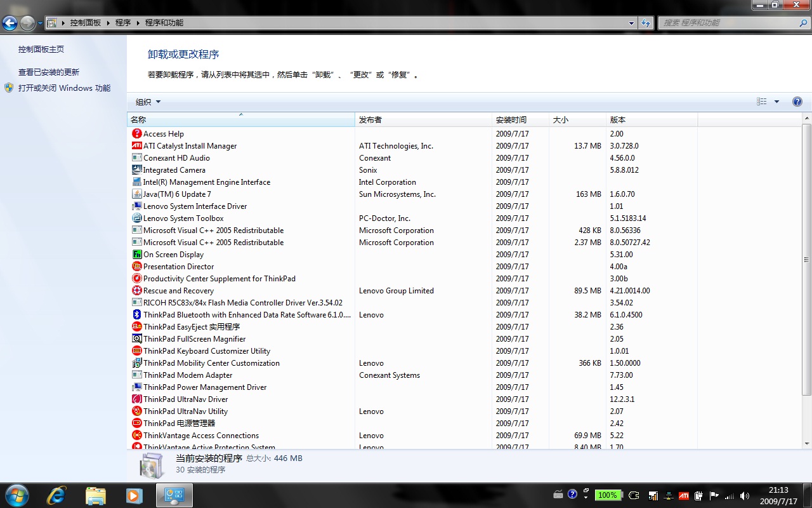The width and height of the screenshot is (812, 508).
Task: Click the ATI tray icon
Action: [684, 495]
